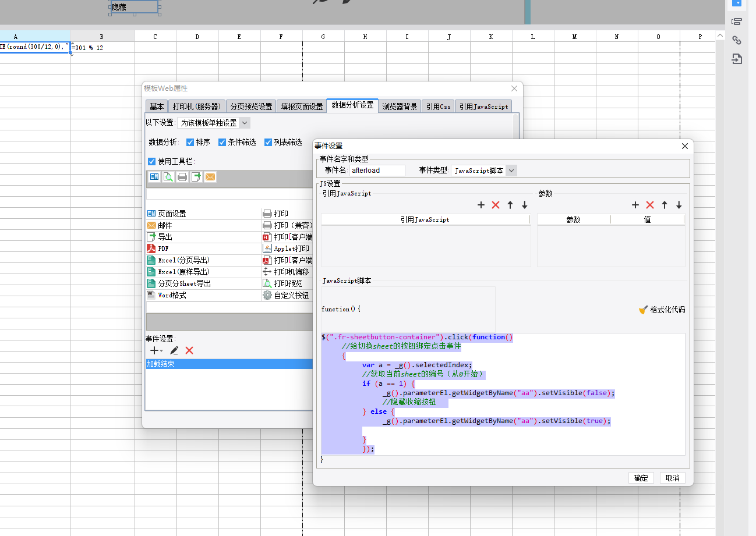The height and width of the screenshot is (536, 756).
Task: Click chain link icon in right sidebar
Action: pyautogui.click(x=737, y=40)
